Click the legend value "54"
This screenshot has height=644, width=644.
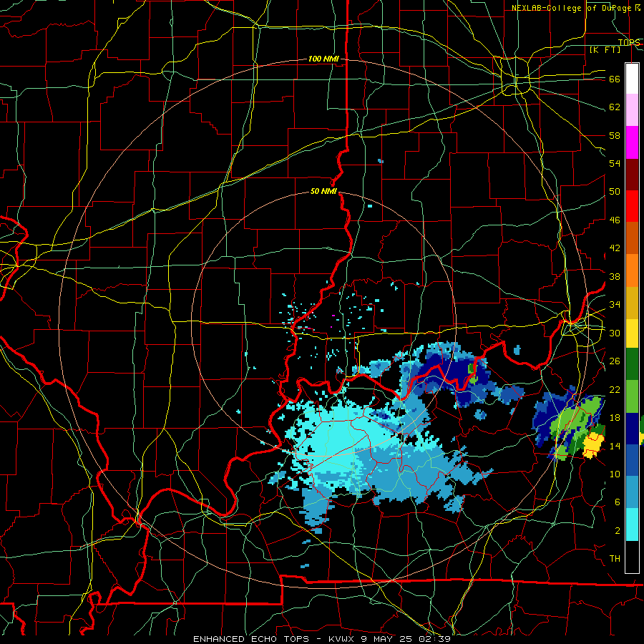pos(615,163)
